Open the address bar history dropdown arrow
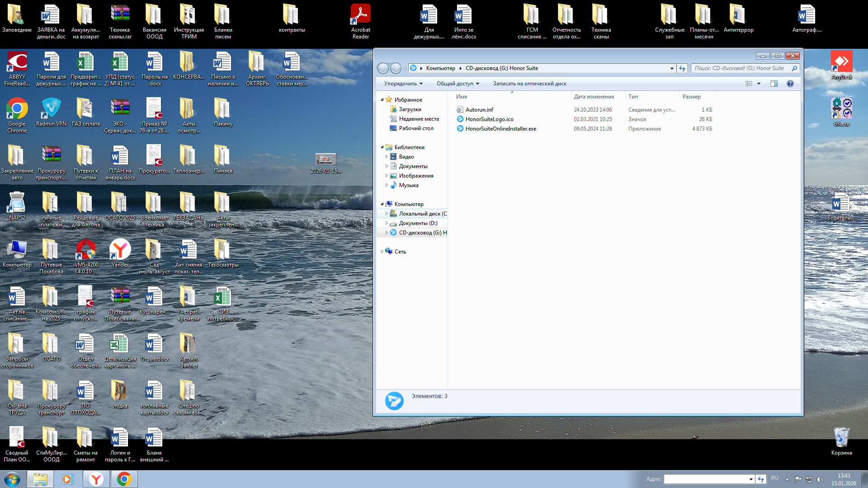868x488 pixels. [672, 68]
